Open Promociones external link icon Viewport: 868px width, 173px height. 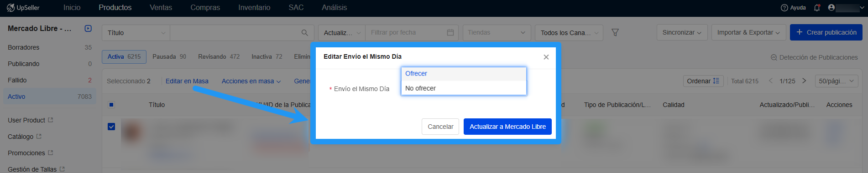coord(51,153)
